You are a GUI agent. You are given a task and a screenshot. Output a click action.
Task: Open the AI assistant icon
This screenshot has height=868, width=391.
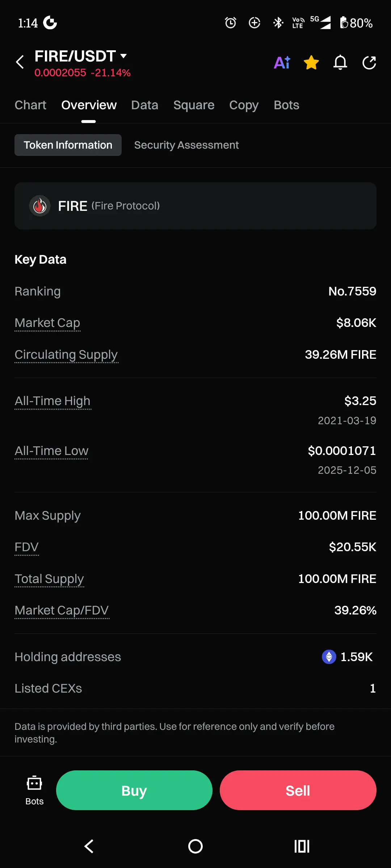[282, 63]
